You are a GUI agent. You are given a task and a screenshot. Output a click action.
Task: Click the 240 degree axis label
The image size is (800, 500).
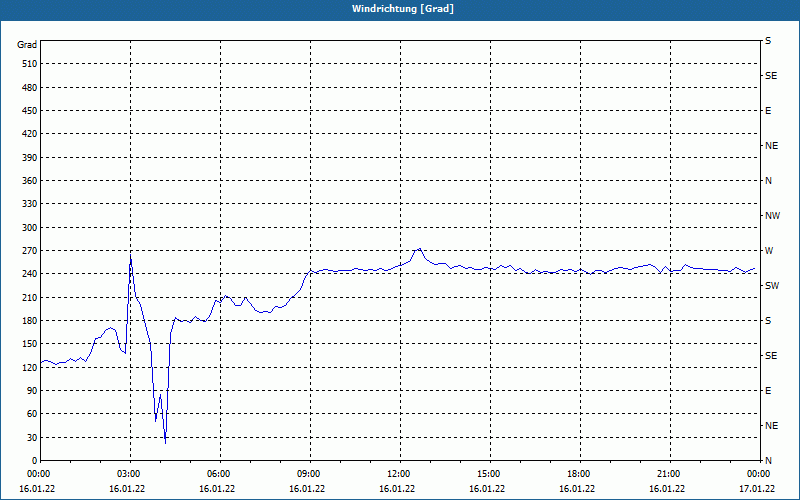pos(30,274)
